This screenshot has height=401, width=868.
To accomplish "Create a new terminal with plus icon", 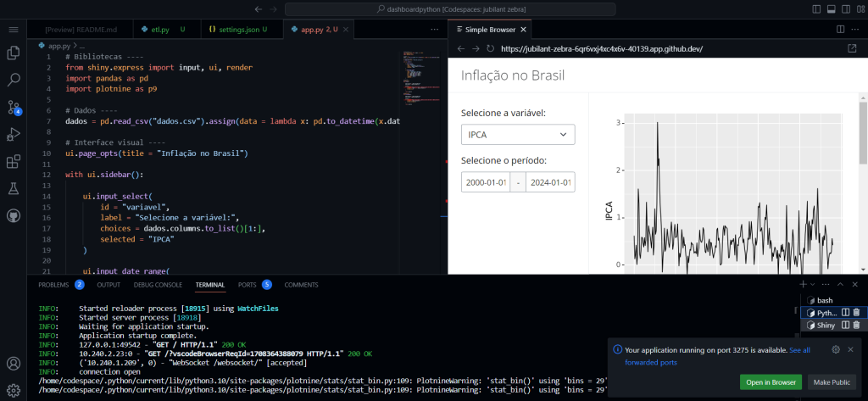I will point(804,284).
